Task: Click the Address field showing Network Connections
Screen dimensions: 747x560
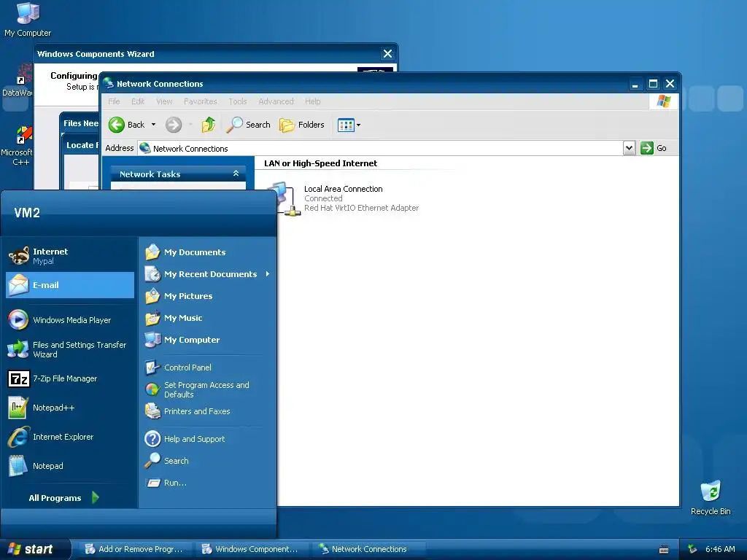Action: [x=380, y=148]
